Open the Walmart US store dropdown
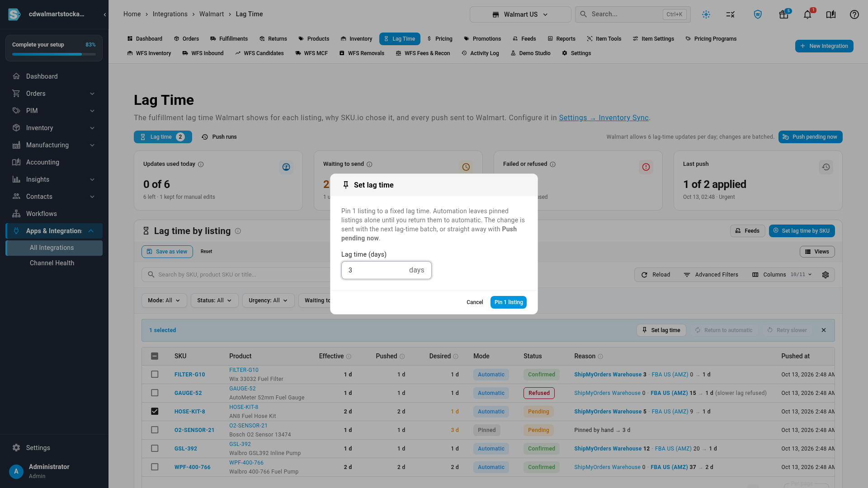This screenshot has width=868, height=488. [x=520, y=14]
